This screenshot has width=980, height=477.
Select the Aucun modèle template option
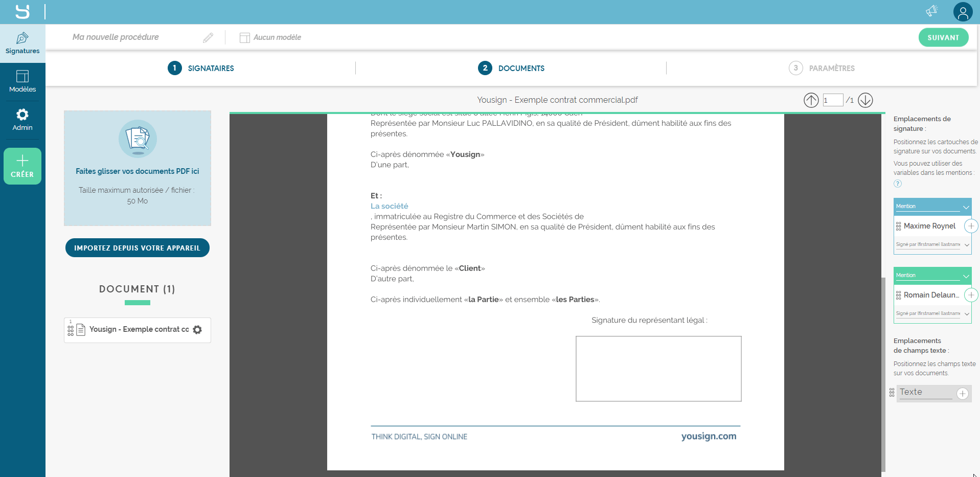pyautogui.click(x=270, y=37)
